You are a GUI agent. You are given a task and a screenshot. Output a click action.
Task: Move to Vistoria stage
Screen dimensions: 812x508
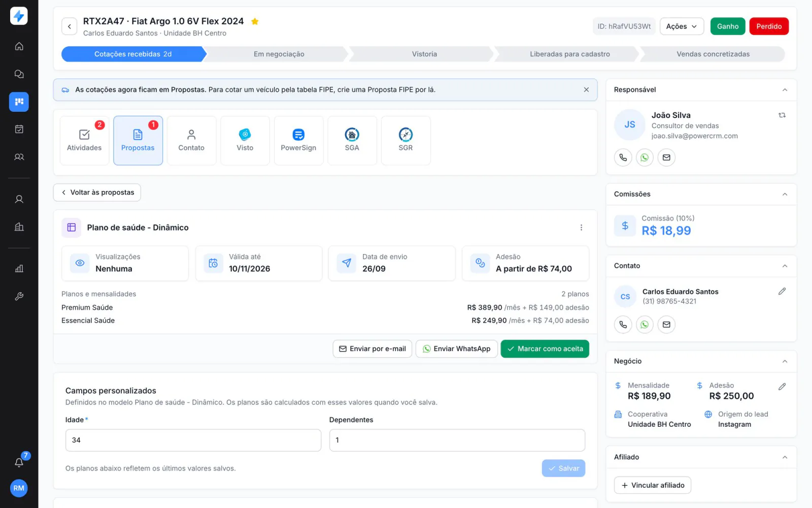[x=424, y=54]
